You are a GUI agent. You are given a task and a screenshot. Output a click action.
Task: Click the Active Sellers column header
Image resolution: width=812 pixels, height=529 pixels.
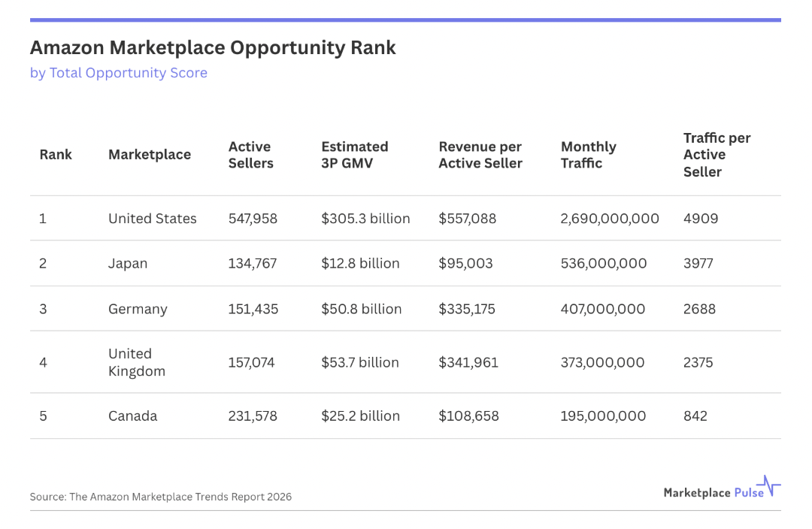250,155
